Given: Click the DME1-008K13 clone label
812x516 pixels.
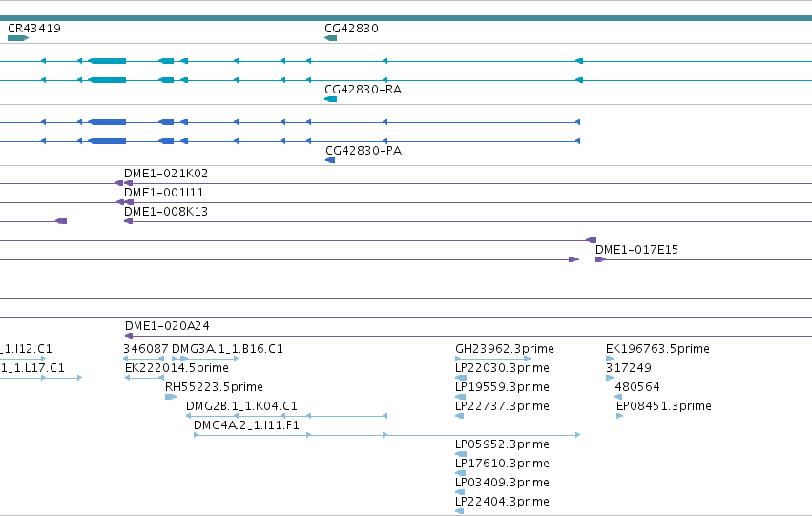Looking at the screenshot, I should click(166, 212).
